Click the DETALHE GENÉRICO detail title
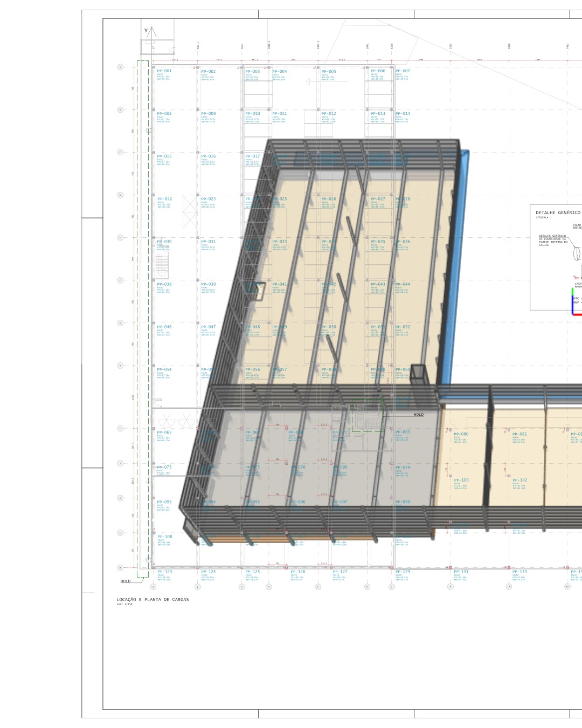 [x=559, y=212]
